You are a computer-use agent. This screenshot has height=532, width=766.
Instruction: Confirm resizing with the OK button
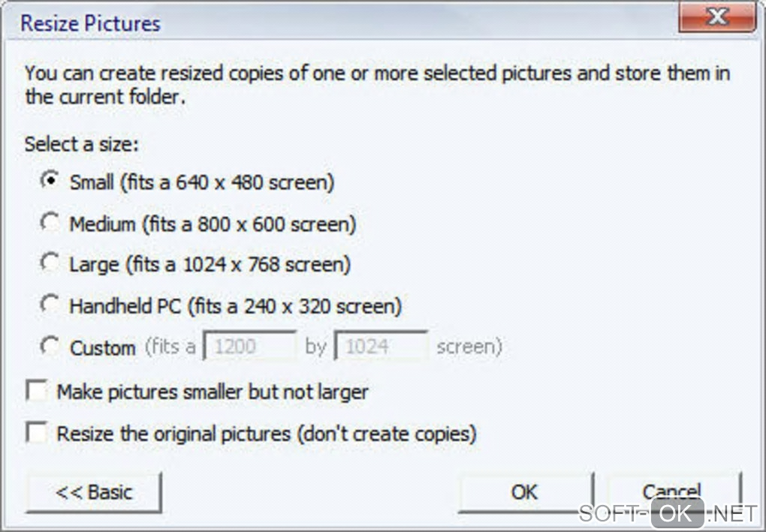(524, 492)
